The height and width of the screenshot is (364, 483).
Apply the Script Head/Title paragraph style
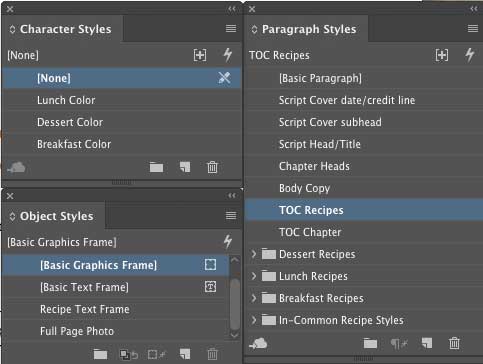(364, 144)
